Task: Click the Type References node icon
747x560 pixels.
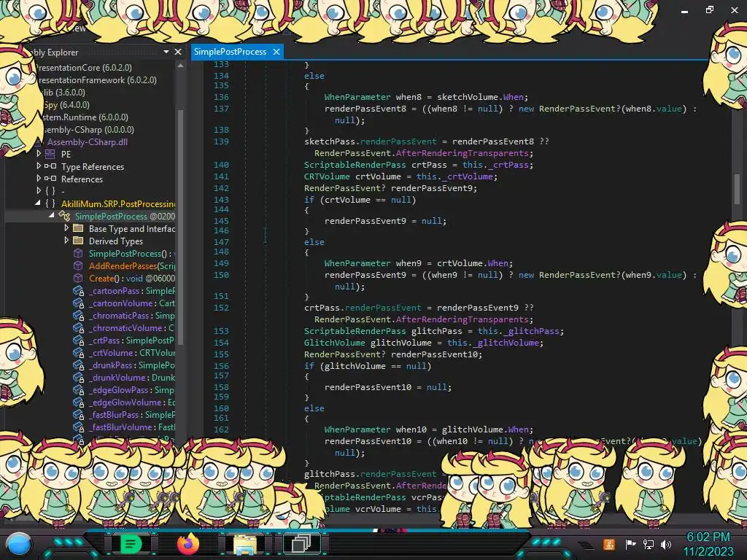Action: 50,166
